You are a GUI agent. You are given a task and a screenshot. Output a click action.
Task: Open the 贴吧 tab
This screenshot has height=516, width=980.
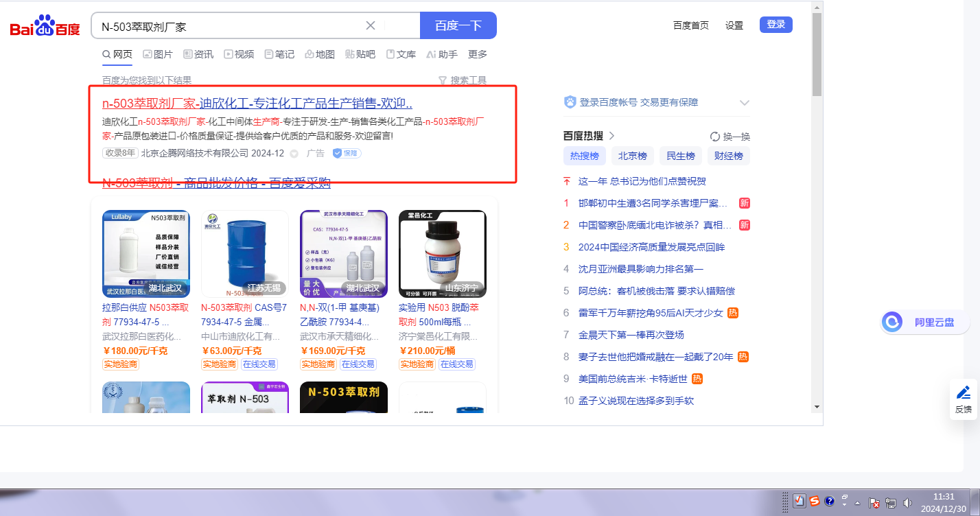pos(360,54)
